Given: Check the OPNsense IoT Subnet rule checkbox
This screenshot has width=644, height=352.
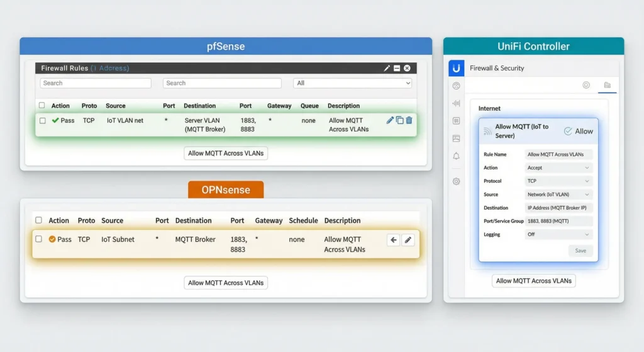Looking at the screenshot, I should coord(38,239).
